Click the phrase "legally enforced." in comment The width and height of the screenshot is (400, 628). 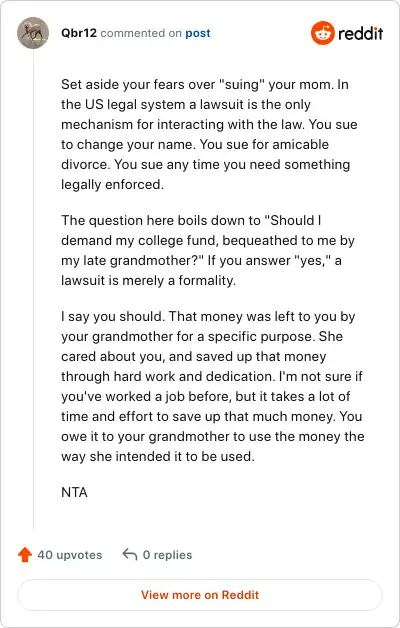pyautogui.click(x=113, y=184)
